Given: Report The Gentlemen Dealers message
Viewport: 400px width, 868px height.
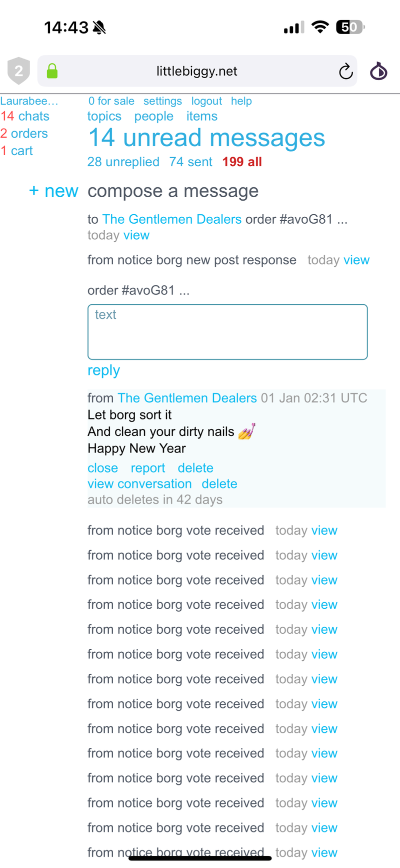Looking at the screenshot, I should point(147,468).
